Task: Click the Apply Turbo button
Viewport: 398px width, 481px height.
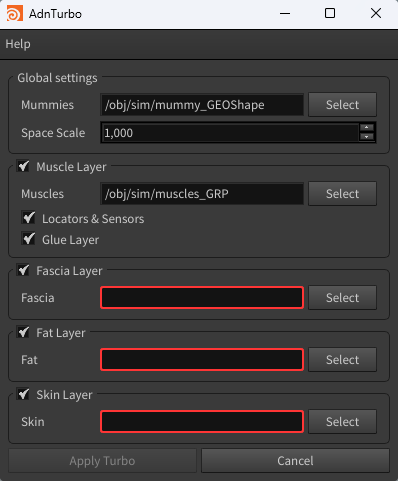Action: pos(102,461)
